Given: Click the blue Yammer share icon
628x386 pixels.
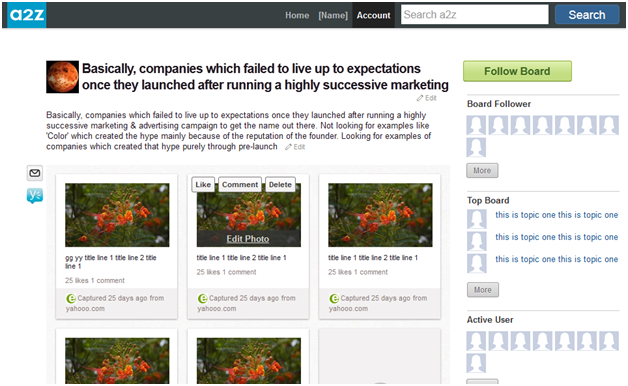Looking at the screenshot, I should [35, 195].
